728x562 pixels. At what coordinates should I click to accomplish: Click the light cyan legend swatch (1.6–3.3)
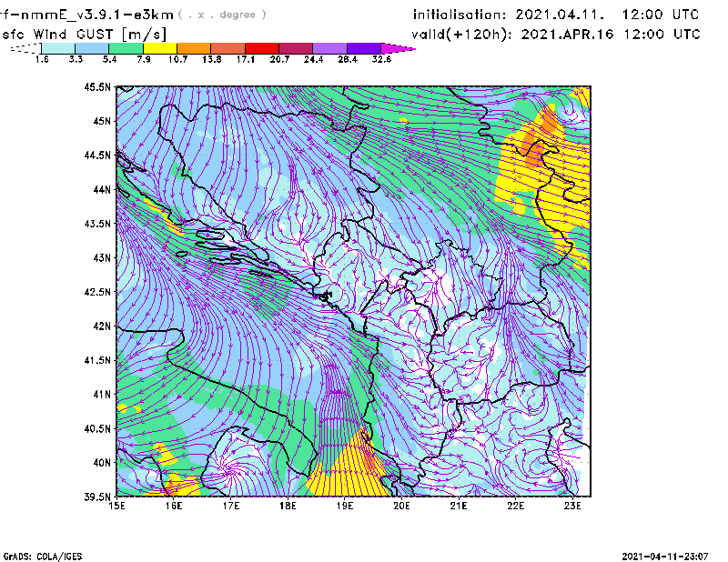[x=58, y=48]
